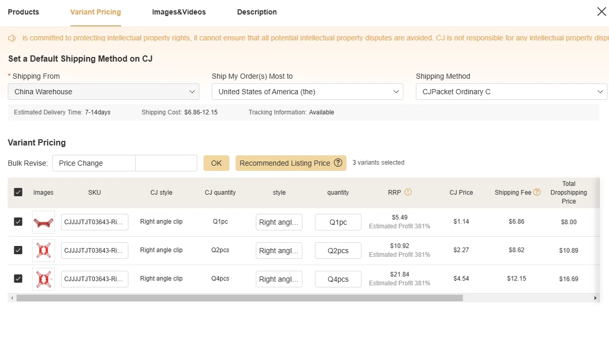Open the destination country dropdown
This screenshot has height=364, width=609.
(x=307, y=92)
